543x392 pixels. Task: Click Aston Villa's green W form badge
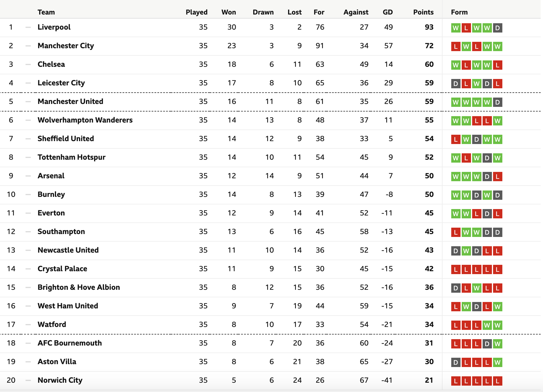(497, 362)
